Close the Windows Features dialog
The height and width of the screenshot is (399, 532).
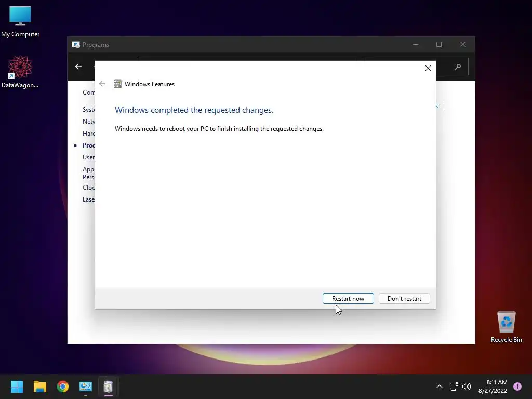(428, 68)
